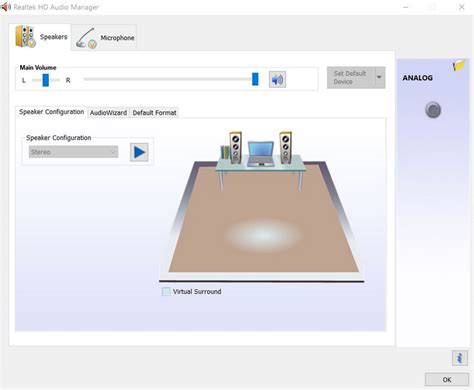This screenshot has height=390, width=474.
Task: Expand the Set Default Device dropdown arrow
Action: (x=380, y=77)
